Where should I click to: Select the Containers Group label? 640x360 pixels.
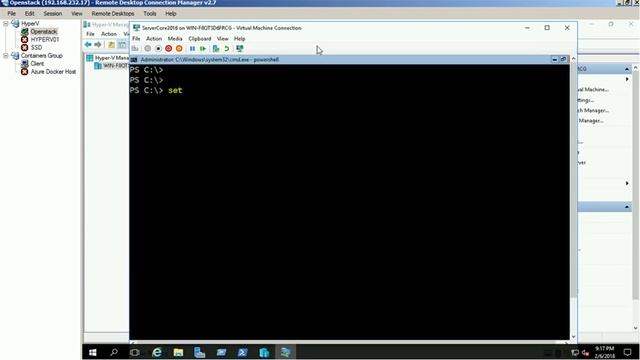tap(42, 56)
